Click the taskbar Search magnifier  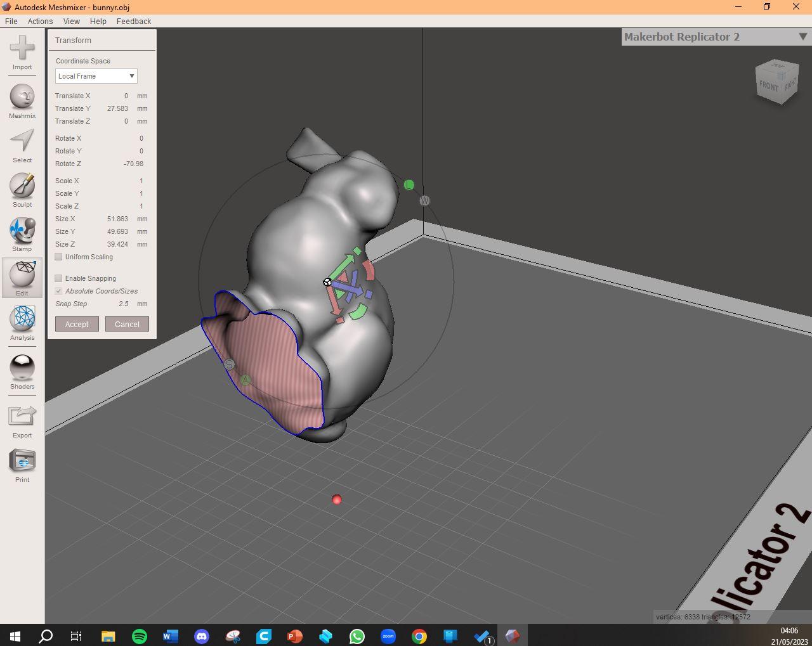pyautogui.click(x=46, y=636)
